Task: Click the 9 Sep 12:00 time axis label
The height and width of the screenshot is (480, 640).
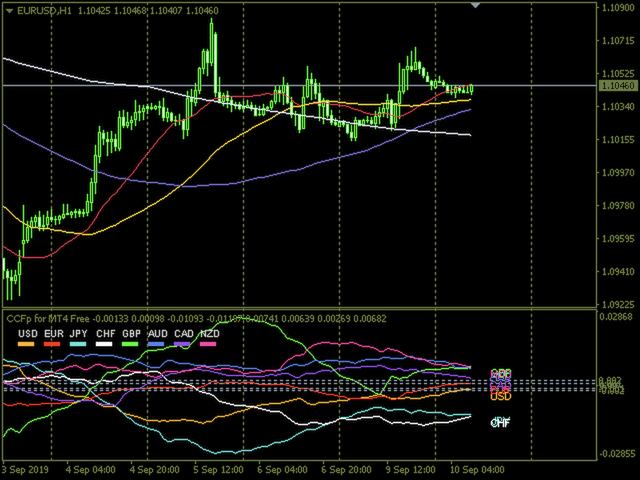Action: [x=411, y=469]
